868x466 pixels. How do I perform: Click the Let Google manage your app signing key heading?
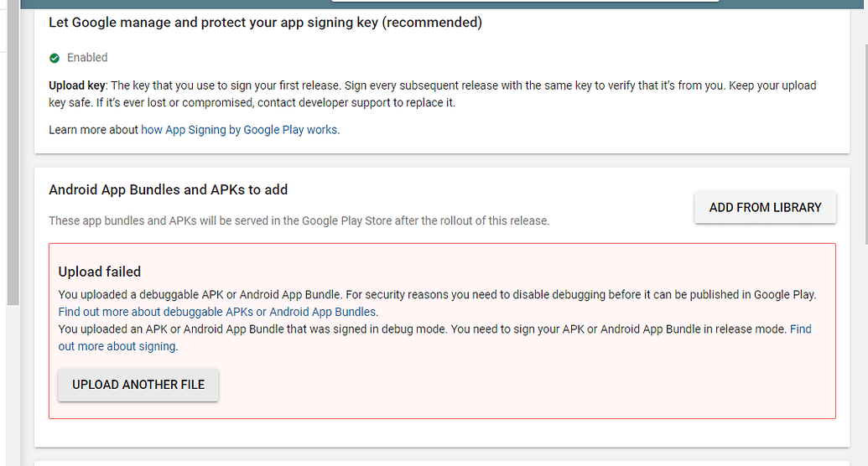265,23
